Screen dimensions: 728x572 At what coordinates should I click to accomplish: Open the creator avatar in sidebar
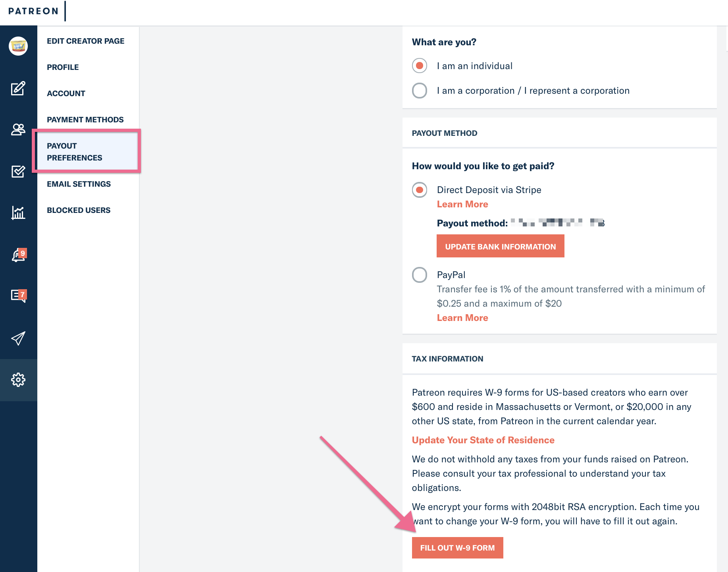pyautogui.click(x=18, y=46)
